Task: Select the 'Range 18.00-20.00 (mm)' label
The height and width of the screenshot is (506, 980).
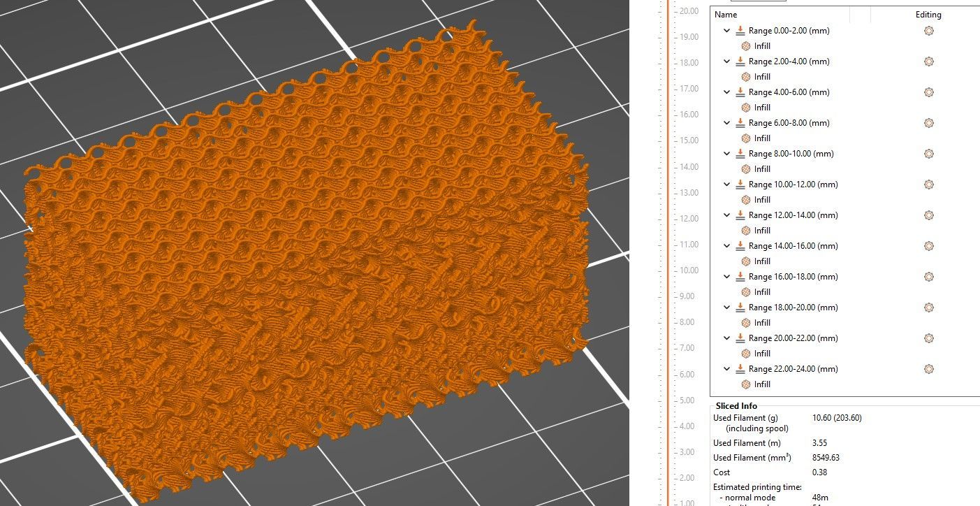Action: 793,308
